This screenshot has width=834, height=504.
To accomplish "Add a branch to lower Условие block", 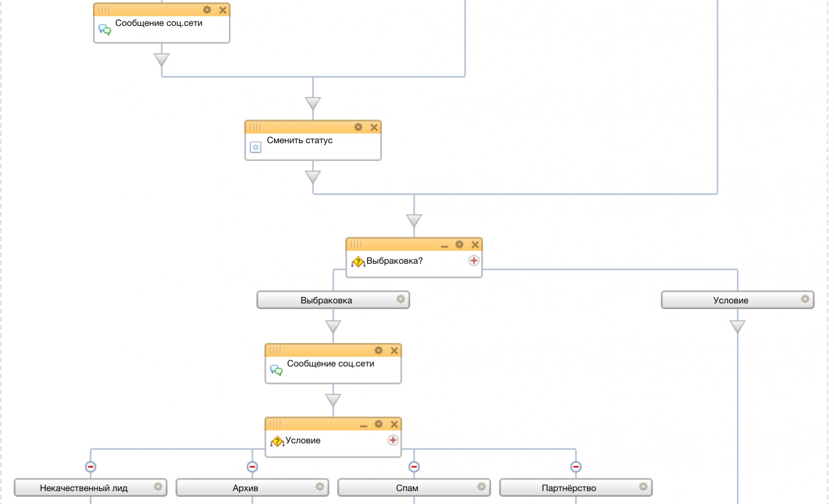I will click(x=393, y=440).
